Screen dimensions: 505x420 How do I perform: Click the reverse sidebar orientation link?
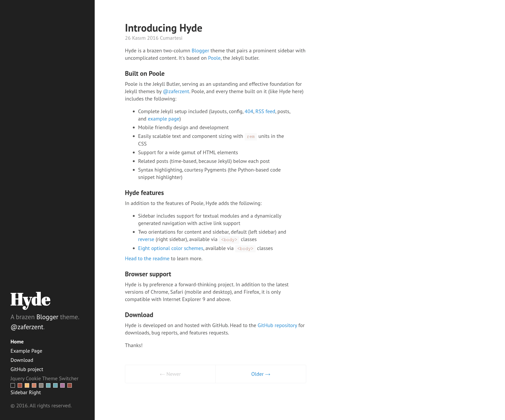(x=146, y=239)
